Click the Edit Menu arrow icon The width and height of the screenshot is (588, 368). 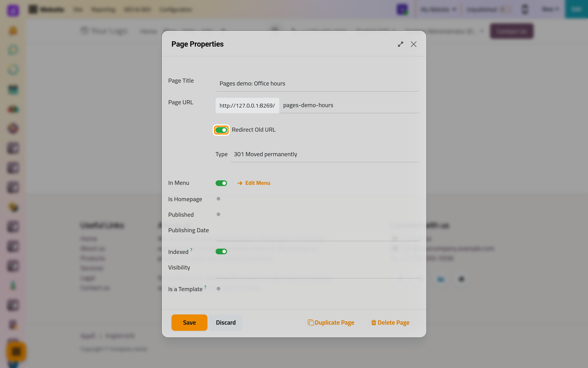pos(240,183)
